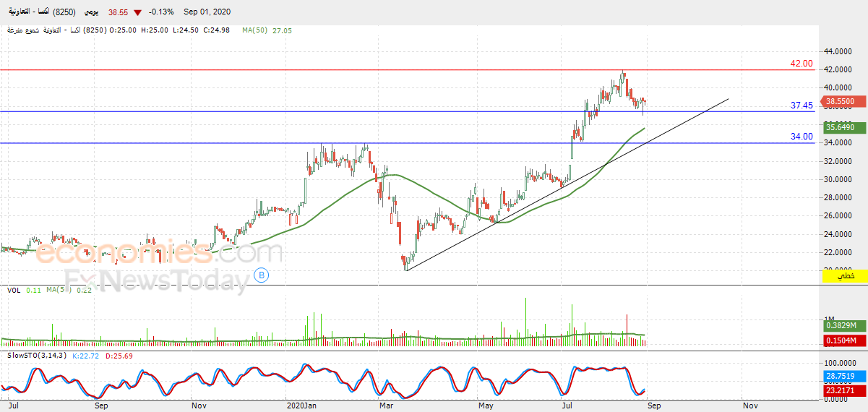Select the MA(50) indicator label
The image size is (868, 412).
(x=253, y=30)
